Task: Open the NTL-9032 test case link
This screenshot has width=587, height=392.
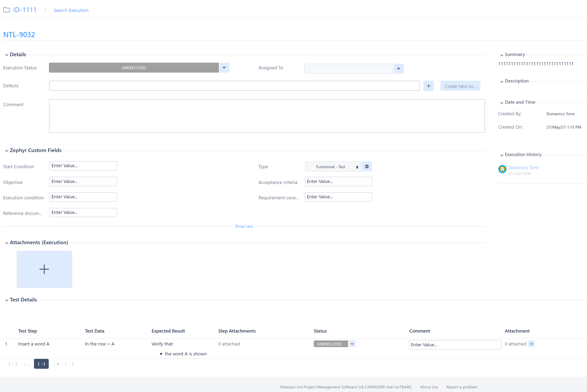Action: tap(19, 34)
